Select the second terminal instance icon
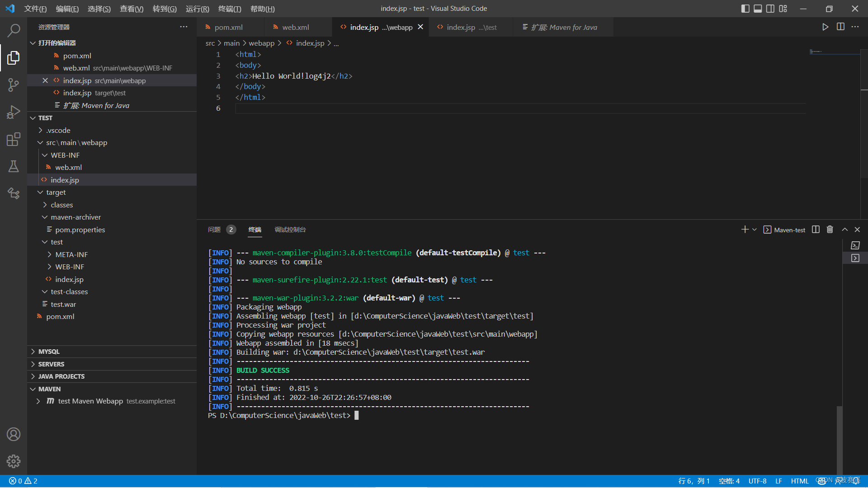Image resolution: width=868 pixels, height=488 pixels. coord(855,258)
